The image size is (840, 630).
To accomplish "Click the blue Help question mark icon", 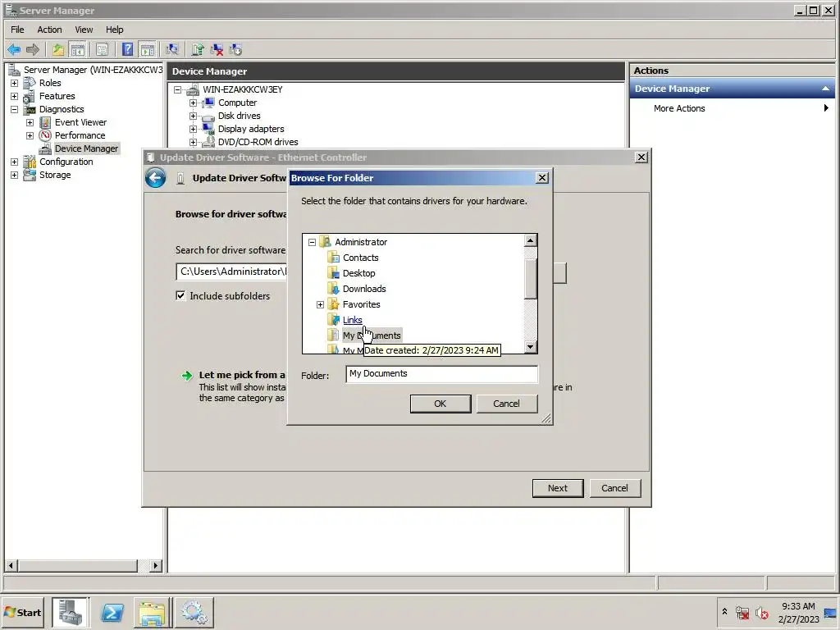I will pos(127,50).
